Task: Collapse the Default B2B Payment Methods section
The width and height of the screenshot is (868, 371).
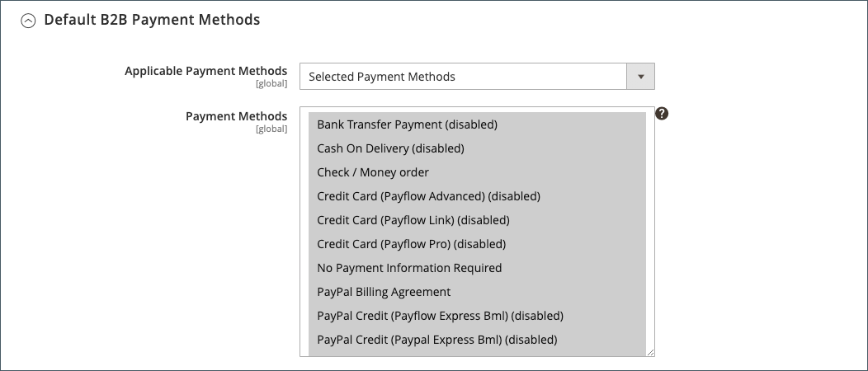Action: pos(28,21)
